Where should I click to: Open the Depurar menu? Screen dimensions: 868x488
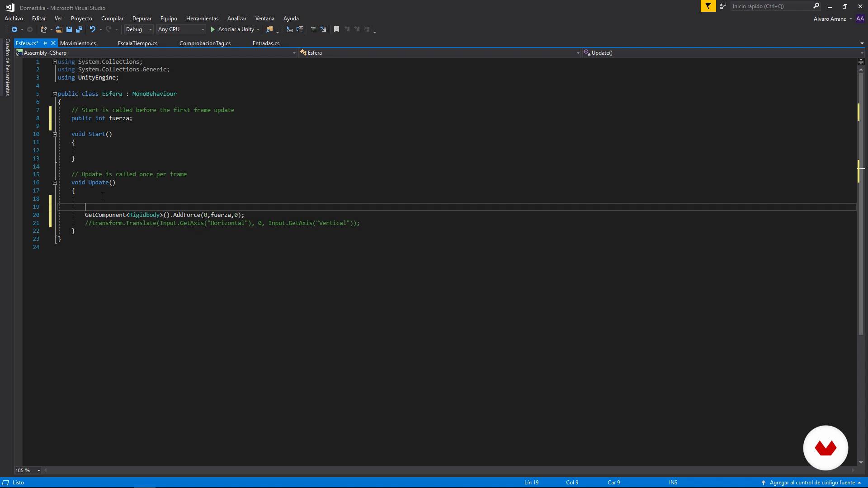tap(142, 19)
